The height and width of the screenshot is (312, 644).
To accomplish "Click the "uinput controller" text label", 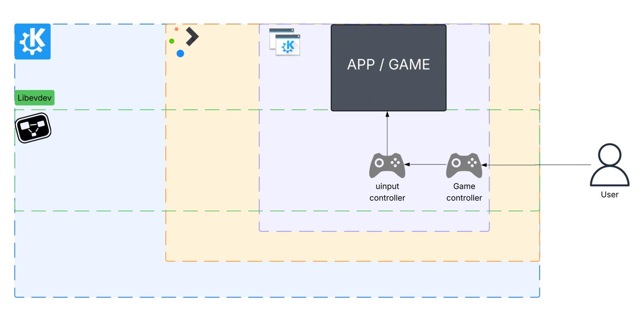I will tap(387, 192).
